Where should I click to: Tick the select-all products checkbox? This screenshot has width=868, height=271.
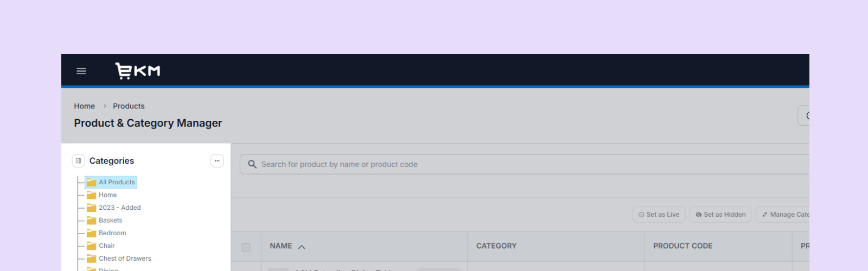246,247
